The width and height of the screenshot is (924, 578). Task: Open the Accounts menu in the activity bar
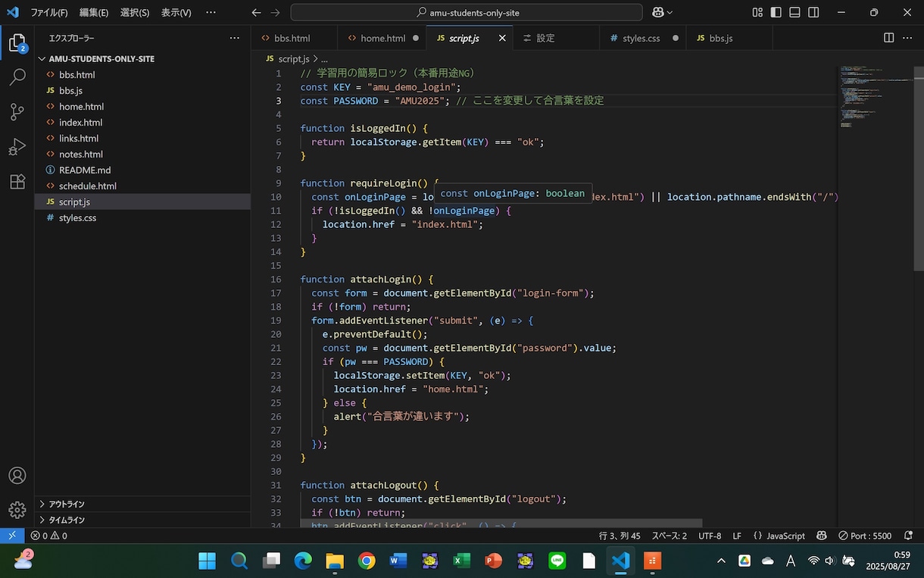click(17, 476)
